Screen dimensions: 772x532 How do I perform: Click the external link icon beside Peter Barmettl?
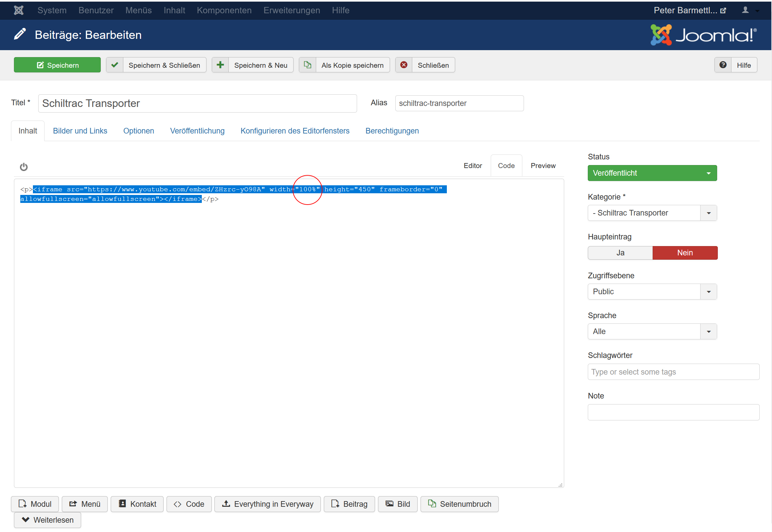(723, 11)
